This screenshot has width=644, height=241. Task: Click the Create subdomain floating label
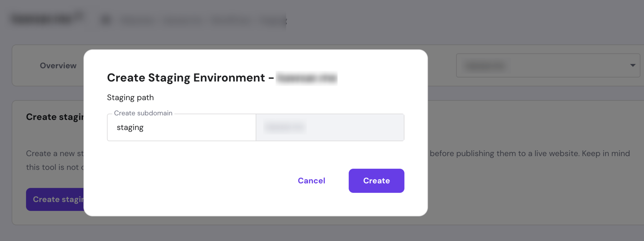click(x=143, y=113)
